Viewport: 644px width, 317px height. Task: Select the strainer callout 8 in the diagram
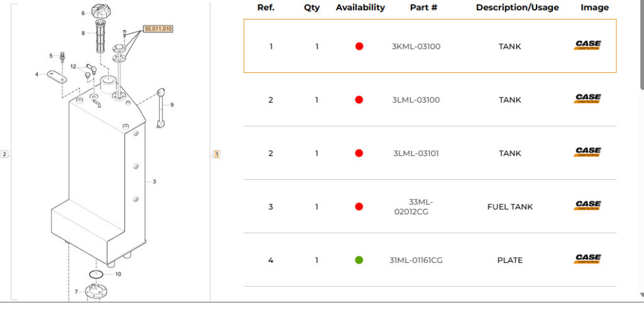pos(83,33)
